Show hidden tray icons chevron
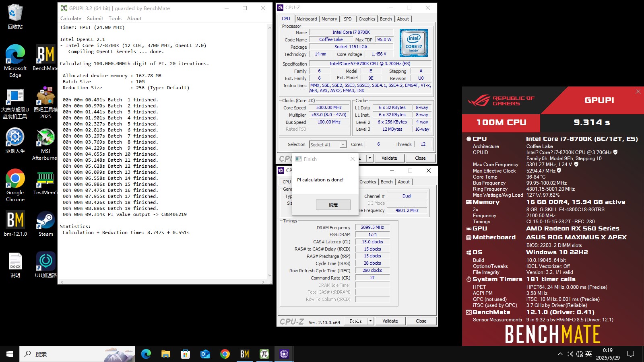This screenshot has width=644, height=362. pos(560,354)
